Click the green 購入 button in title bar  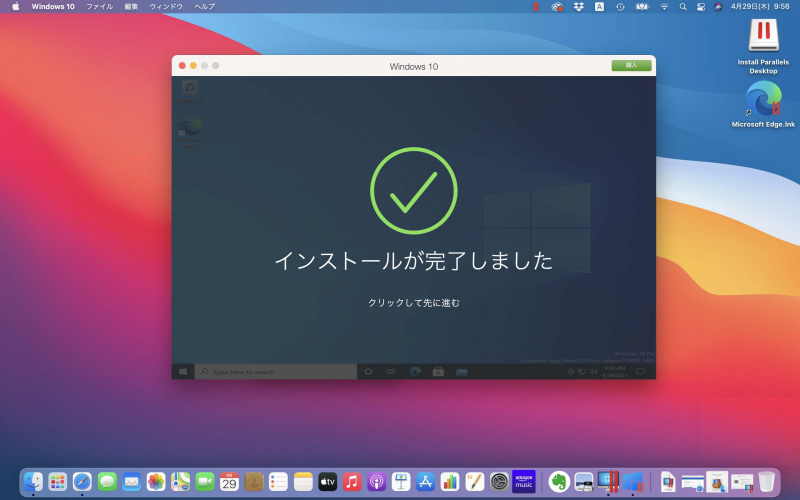coord(631,65)
